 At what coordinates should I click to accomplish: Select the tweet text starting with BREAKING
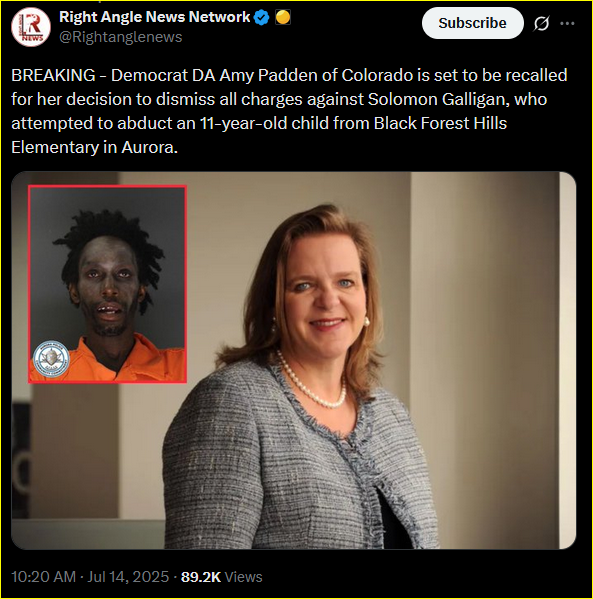click(289, 111)
